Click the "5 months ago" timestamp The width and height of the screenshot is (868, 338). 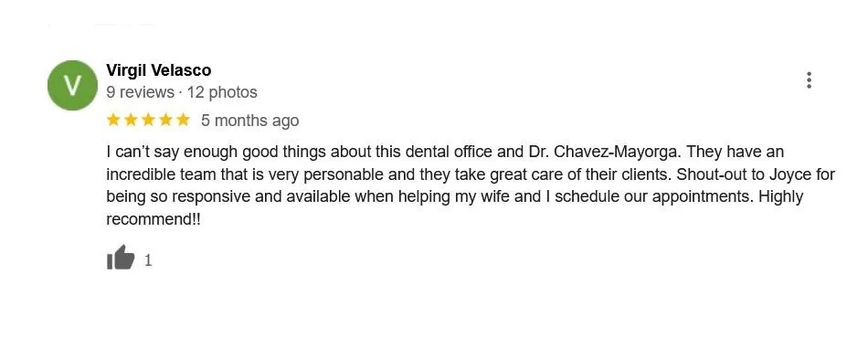pyautogui.click(x=249, y=120)
